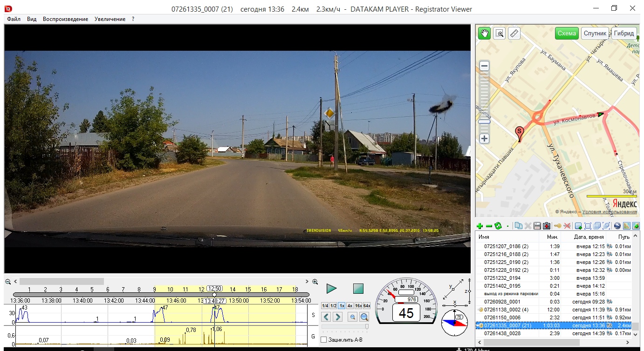The width and height of the screenshot is (644, 351).
Task: Switch map to Гибрид view
Action: (x=623, y=34)
